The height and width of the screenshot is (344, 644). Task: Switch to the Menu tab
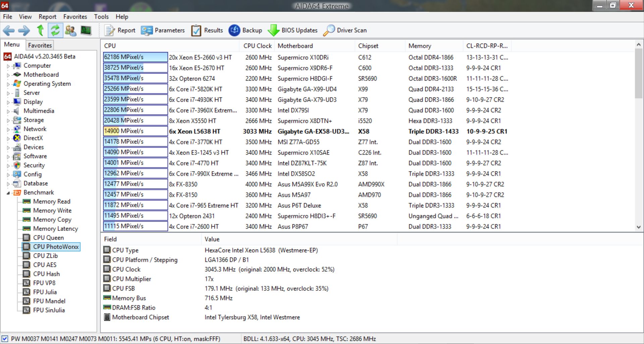click(x=12, y=45)
